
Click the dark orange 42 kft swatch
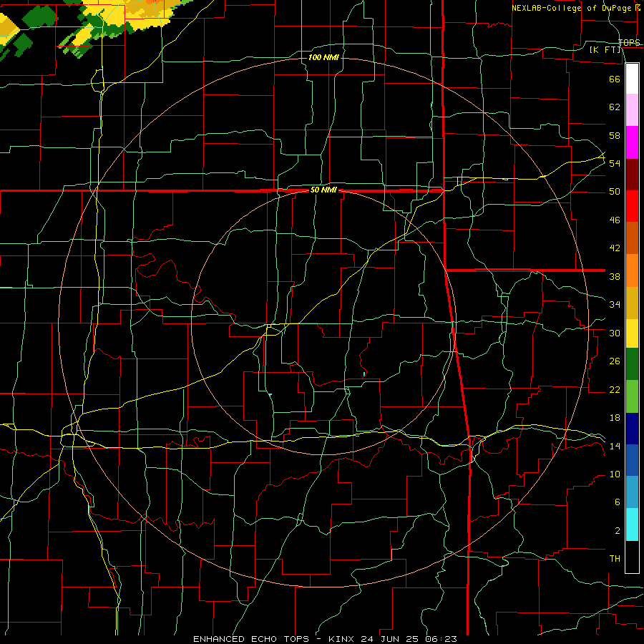tap(632, 238)
